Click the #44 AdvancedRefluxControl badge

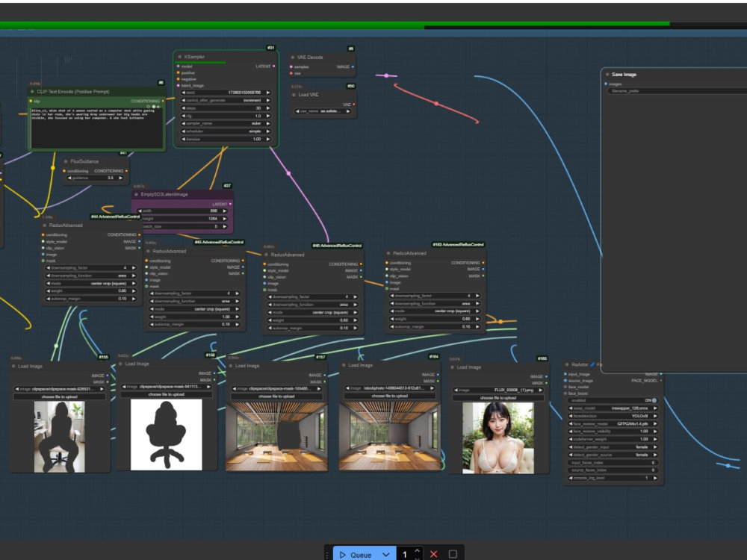tap(116, 217)
